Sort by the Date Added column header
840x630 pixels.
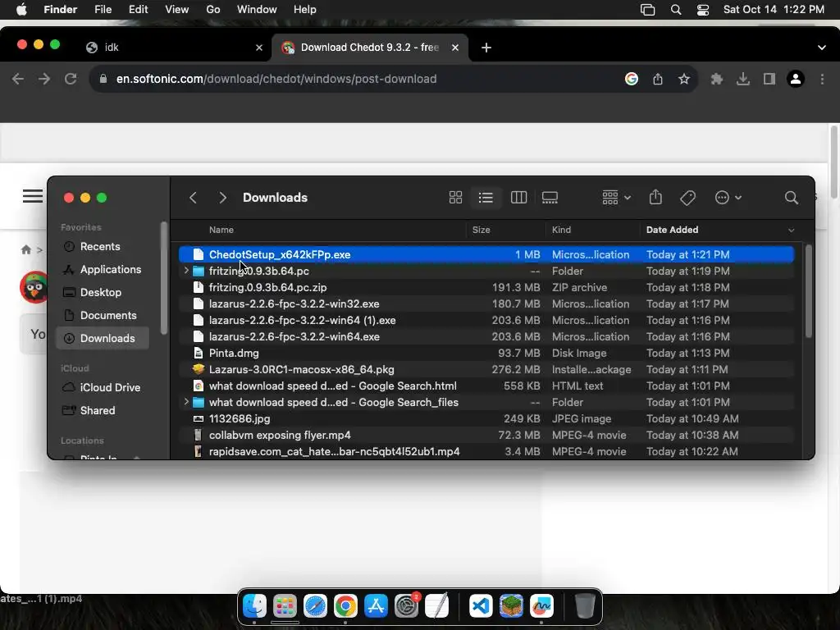pos(673,230)
